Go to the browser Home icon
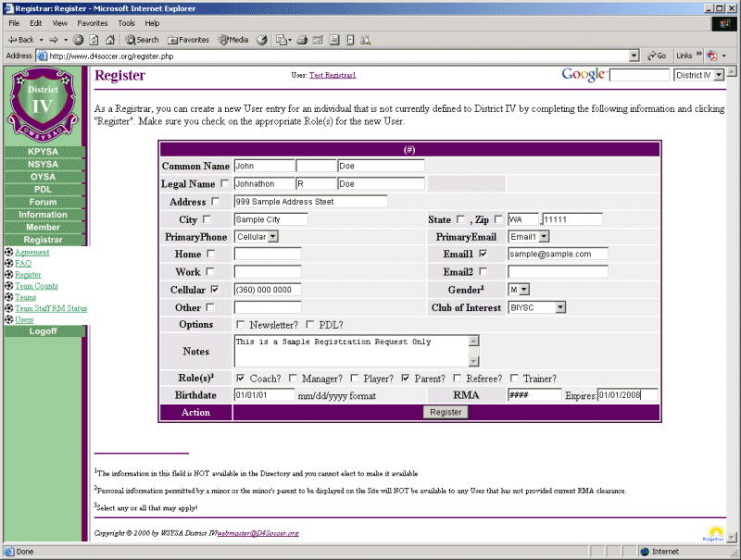 tap(110, 40)
